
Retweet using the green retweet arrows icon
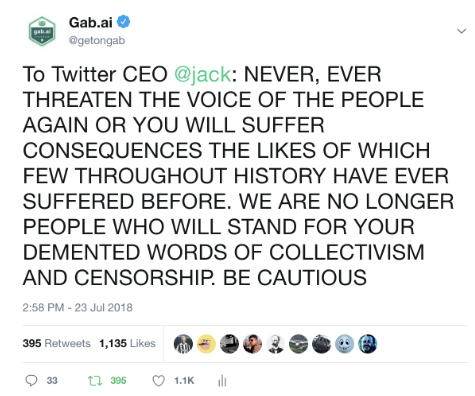coord(95,381)
